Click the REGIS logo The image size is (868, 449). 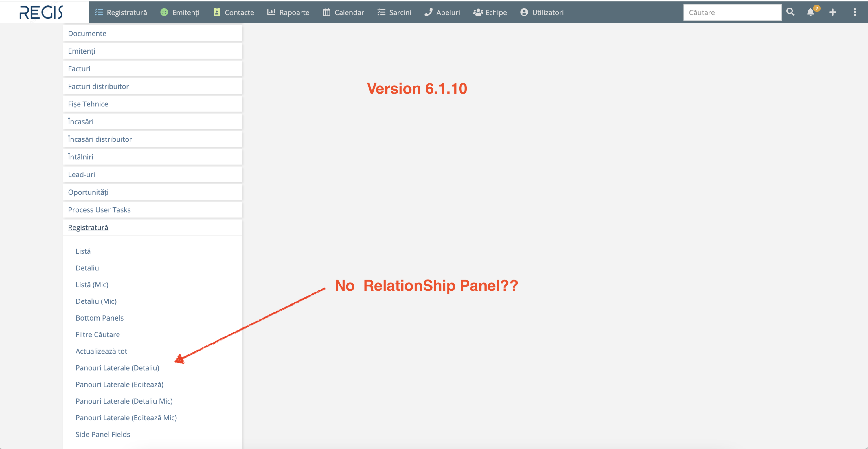(41, 12)
